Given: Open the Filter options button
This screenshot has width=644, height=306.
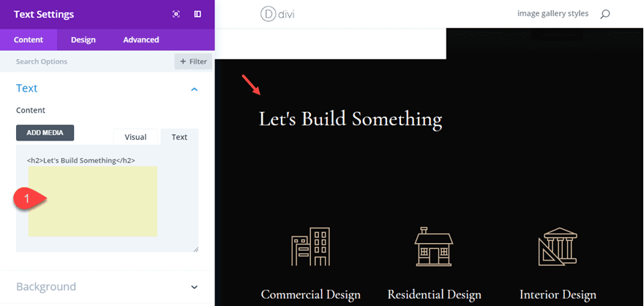Looking at the screenshot, I should coord(193,61).
